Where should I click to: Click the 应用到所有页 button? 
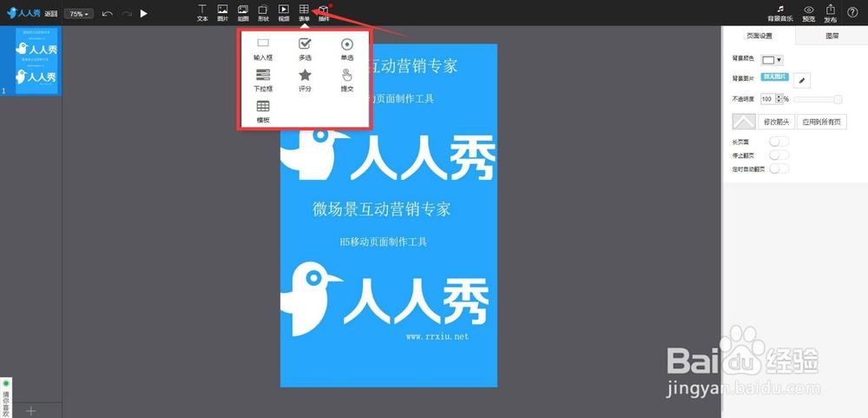point(821,122)
